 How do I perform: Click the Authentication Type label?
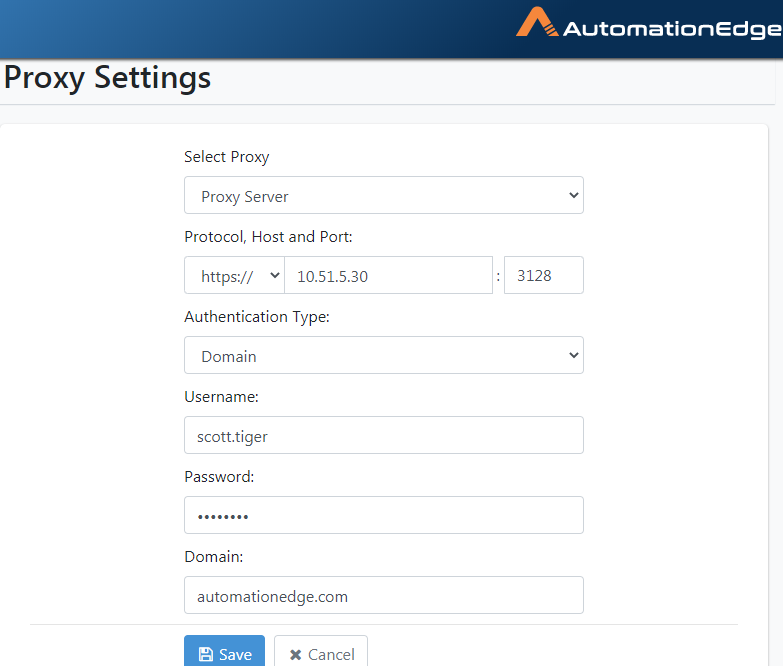(257, 317)
